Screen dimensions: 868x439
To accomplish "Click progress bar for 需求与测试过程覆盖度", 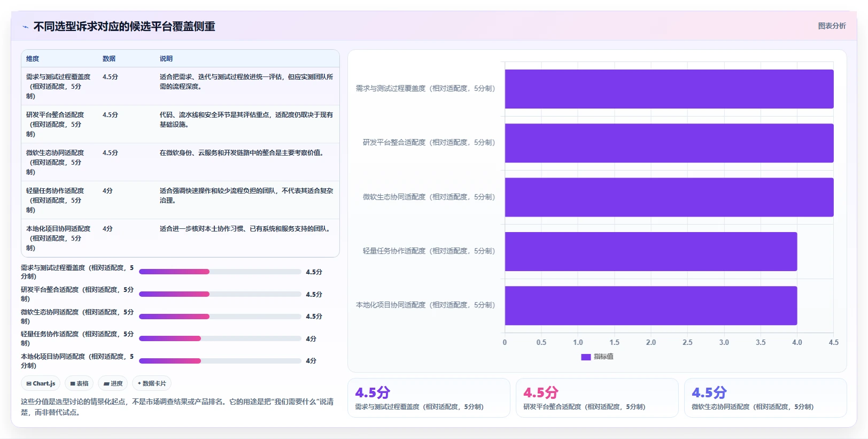I will point(220,272).
